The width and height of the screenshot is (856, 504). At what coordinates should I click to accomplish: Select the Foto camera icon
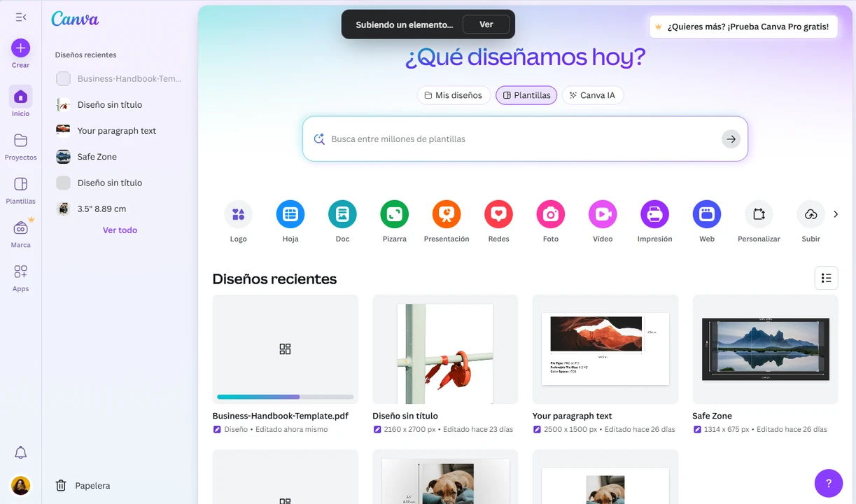point(551,214)
